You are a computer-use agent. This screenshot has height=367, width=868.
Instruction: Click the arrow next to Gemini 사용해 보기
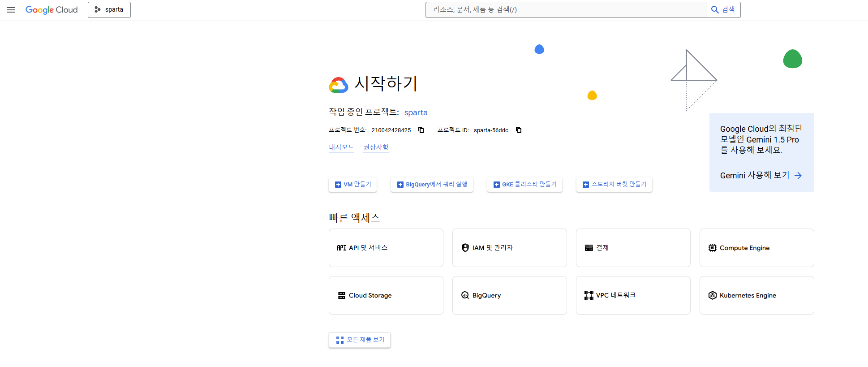point(798,176)
